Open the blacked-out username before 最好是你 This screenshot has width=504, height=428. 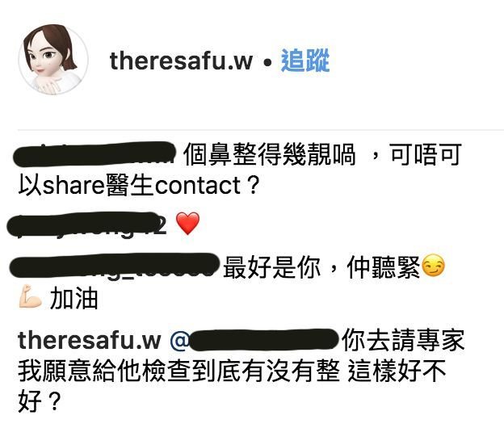(115, 266)
